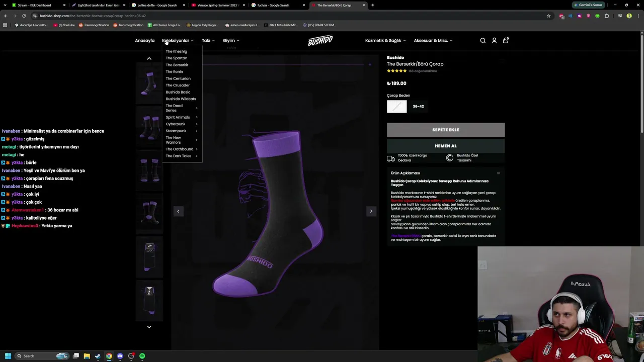Close the Stream - Kick Dashboard tab
The image size is (644, 362).
[64, 5]
